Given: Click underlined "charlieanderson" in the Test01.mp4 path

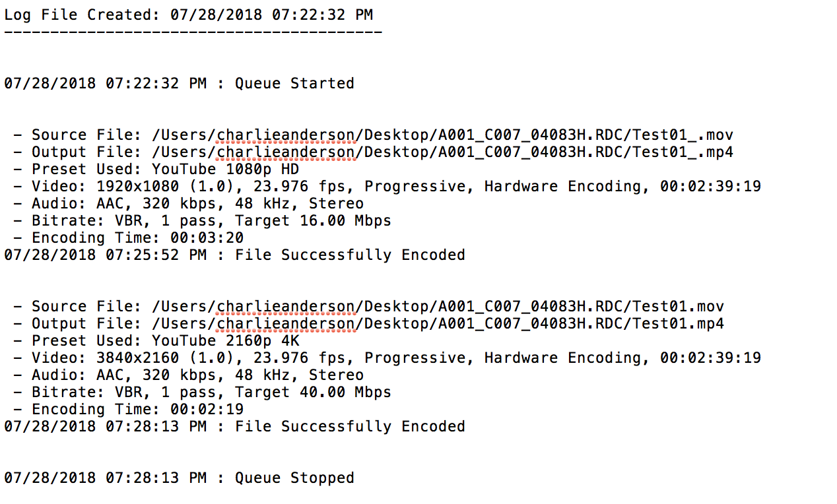Looking at the screenshot, I should (x=286, y=324).
